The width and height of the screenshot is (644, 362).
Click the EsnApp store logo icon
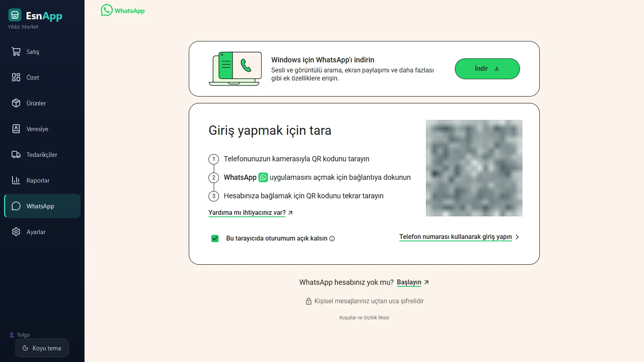tap(15, 15)
